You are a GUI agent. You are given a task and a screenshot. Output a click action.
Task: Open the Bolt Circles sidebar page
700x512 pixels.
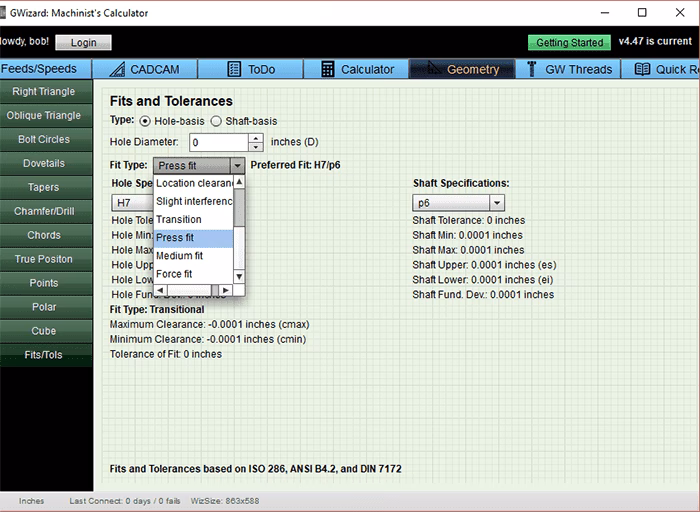click(x=44, y=139)
